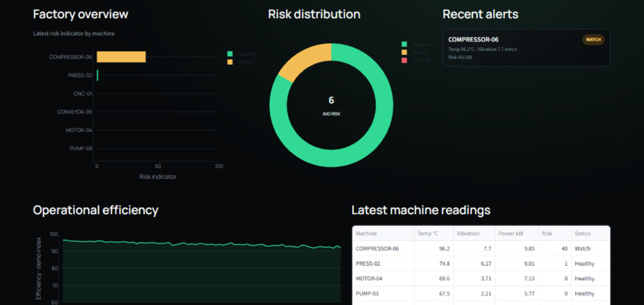Click the CONVEYOR-05 bar chart axis label
The width and height of the screenshot is (644, 305).
coord(74,112)
